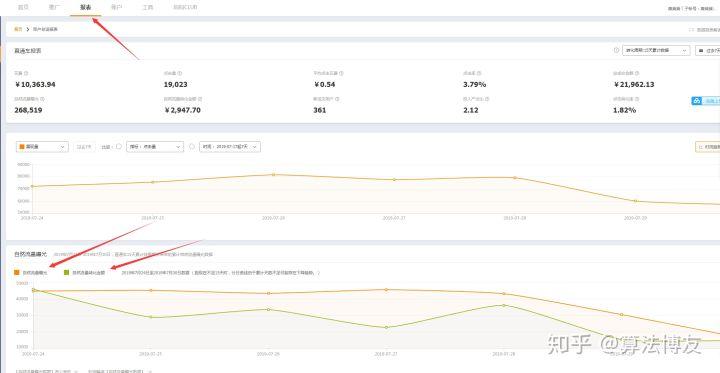The width and height of the screenshot is (720, 373).
Task: Click the 自然流量曝光 section heading
Action: (x=30, y=254)
